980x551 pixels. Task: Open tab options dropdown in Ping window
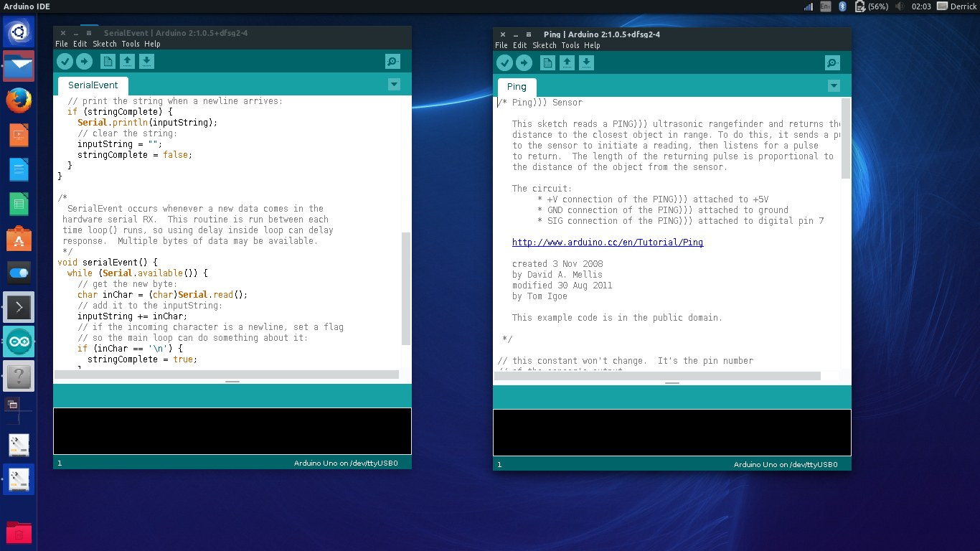834,86
